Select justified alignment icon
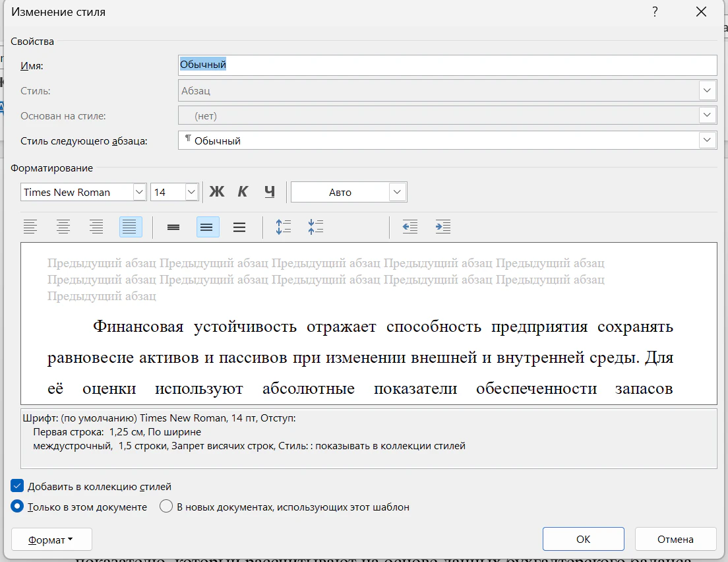728x562 pixels. click(131, 227)
